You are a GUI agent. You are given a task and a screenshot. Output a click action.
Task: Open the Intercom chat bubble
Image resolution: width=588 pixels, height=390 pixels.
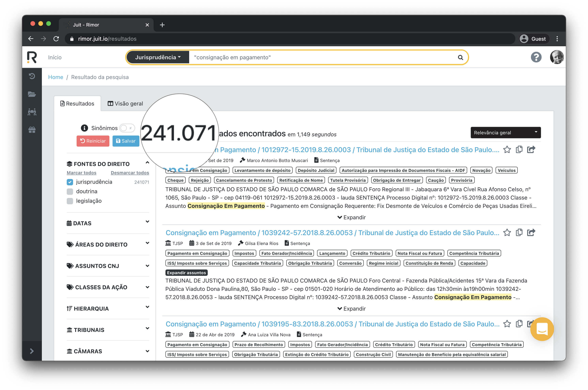pyautogui.click(x=542, y=329)
